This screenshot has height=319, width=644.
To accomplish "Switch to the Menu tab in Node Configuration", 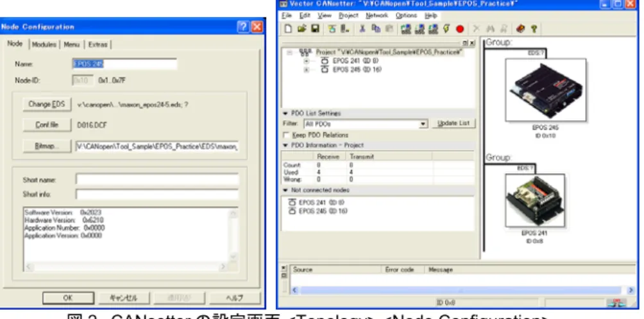I will [71, 45].
